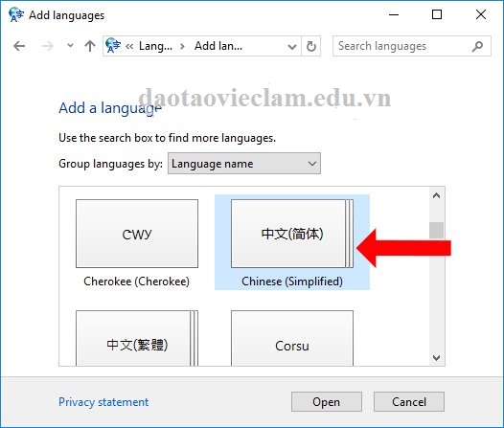Select the Cherokee language tile
The width and height of the screenshot is (504, 428).
pyautogui.click(x=137, y=243)
